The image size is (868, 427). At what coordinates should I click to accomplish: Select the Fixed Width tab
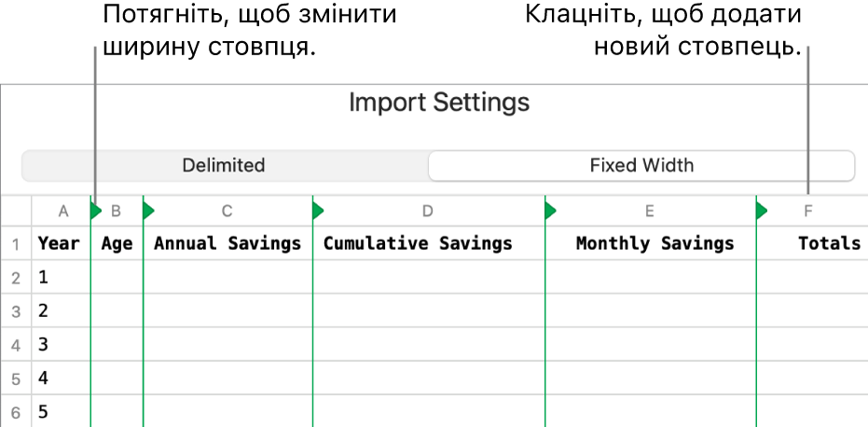[x=641, y=166]
